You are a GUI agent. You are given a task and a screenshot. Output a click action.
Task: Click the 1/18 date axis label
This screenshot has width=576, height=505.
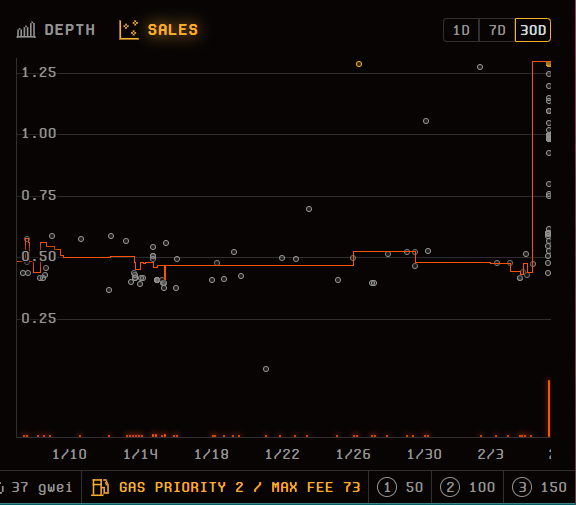coord(211,454)
